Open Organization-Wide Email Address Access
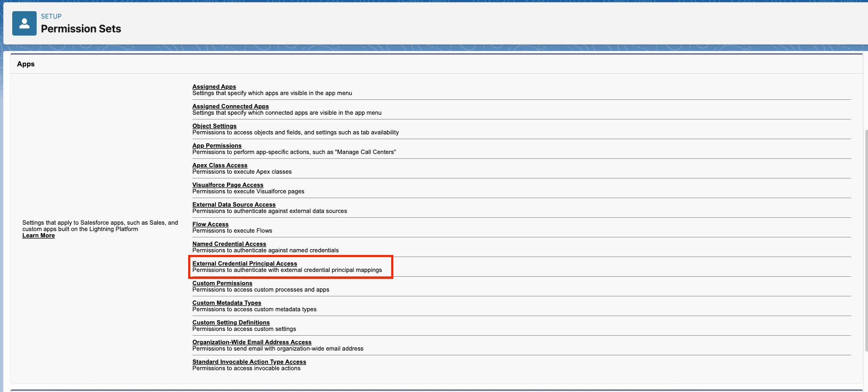 pyautogui.click(x=252, y=342)
